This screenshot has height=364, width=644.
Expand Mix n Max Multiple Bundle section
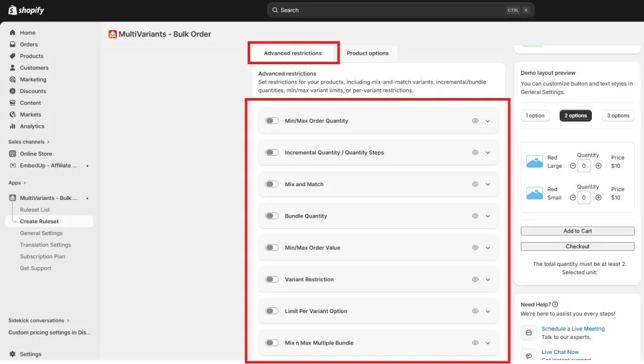pos(488,343)
